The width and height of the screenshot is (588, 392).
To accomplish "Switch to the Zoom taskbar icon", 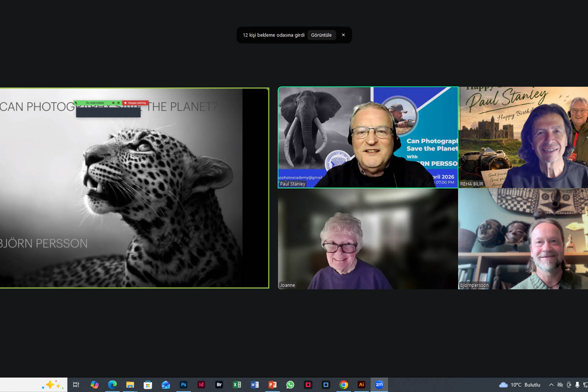I will pyautogui.click(x=379, y=385).
